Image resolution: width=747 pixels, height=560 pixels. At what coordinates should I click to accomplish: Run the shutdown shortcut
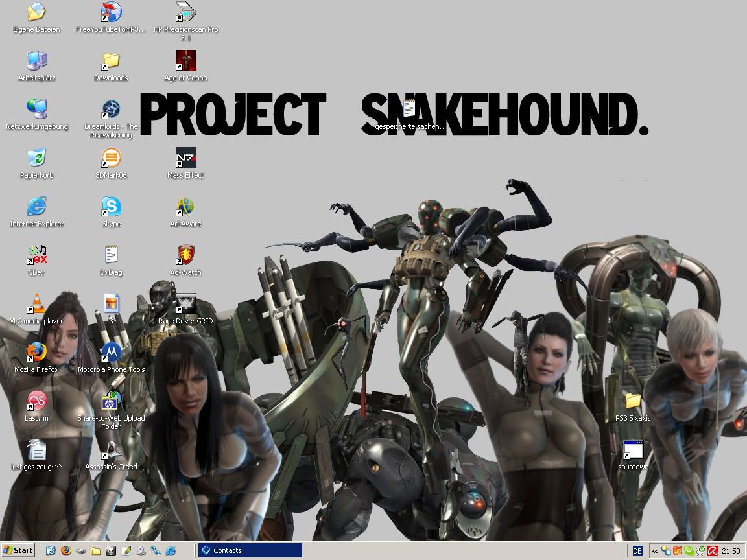pos(633,455)
